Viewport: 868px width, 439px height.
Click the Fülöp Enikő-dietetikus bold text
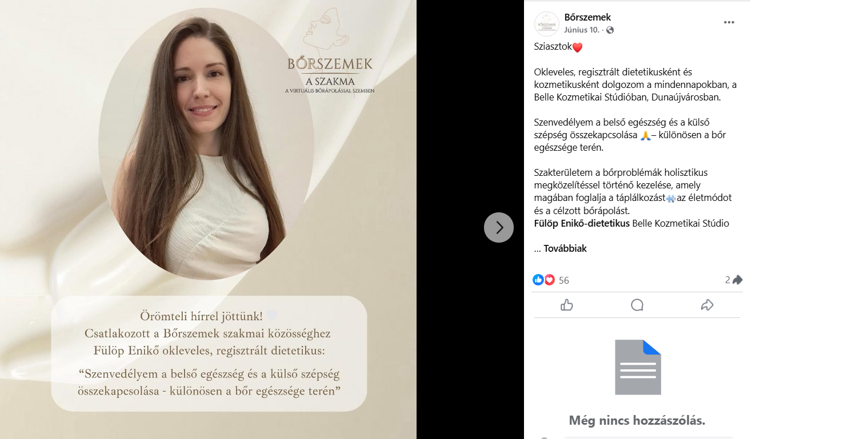582,223
